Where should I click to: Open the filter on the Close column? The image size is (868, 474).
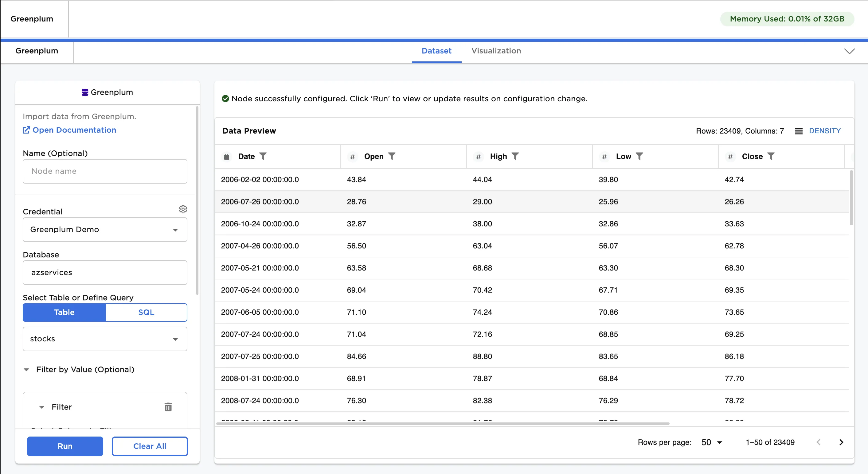pos(772,156)
